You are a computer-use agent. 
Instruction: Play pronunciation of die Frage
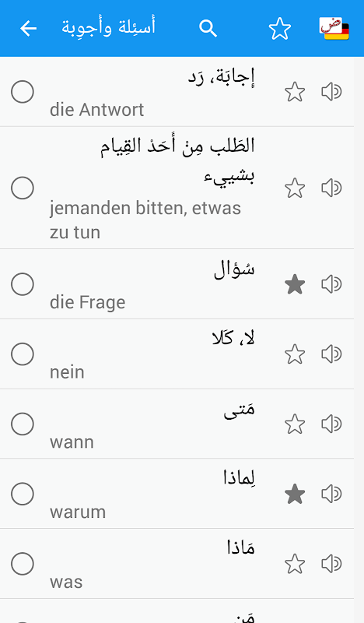331,284
